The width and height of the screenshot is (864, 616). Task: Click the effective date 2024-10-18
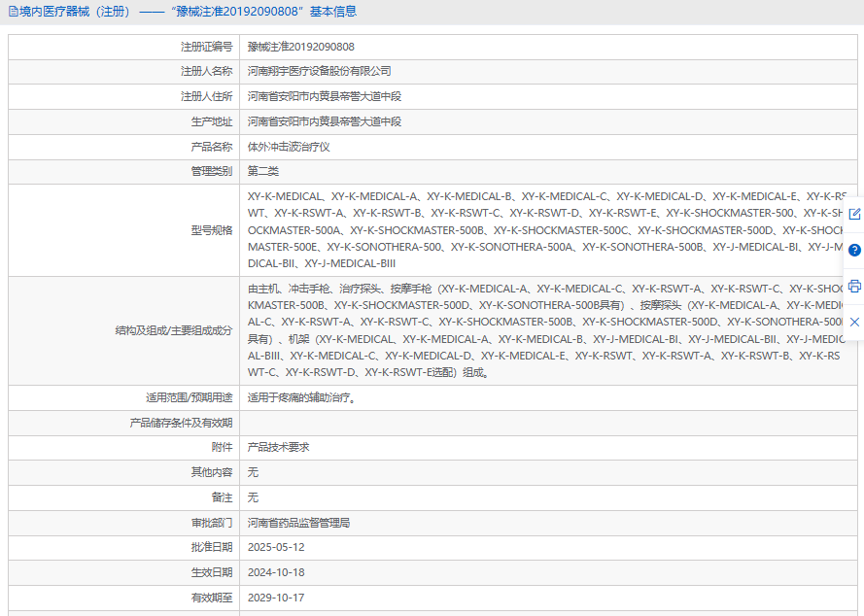click(276, 572)
